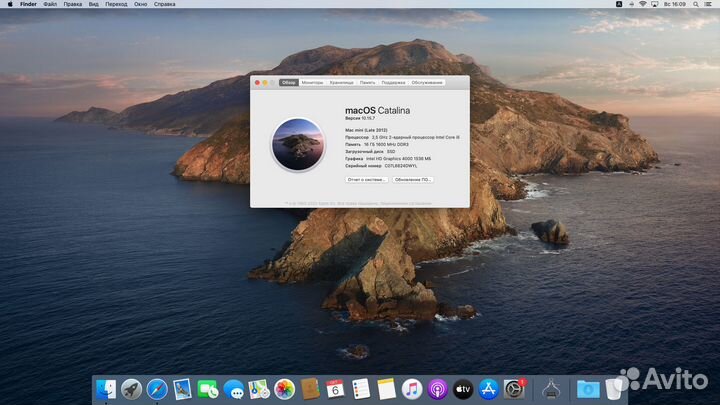Open the Finder application menu
The height and width of the screenshot is (405, 720).
tap(28, 4)
